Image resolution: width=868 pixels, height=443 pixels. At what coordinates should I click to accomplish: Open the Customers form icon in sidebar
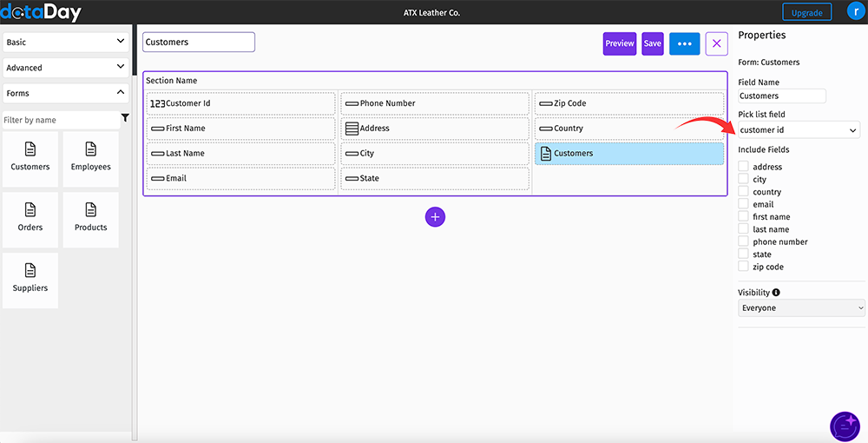[30, 149]
